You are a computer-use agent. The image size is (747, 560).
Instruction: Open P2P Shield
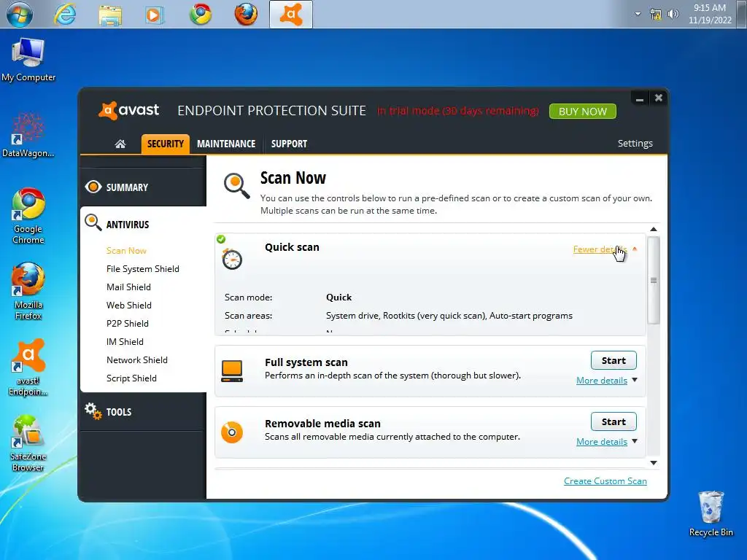(x=128, y=323)
